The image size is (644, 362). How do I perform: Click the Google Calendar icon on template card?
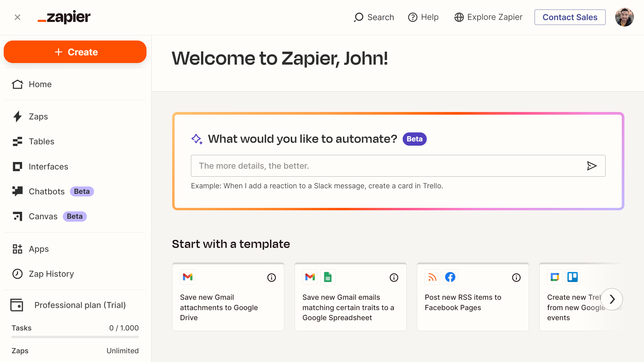555,277
